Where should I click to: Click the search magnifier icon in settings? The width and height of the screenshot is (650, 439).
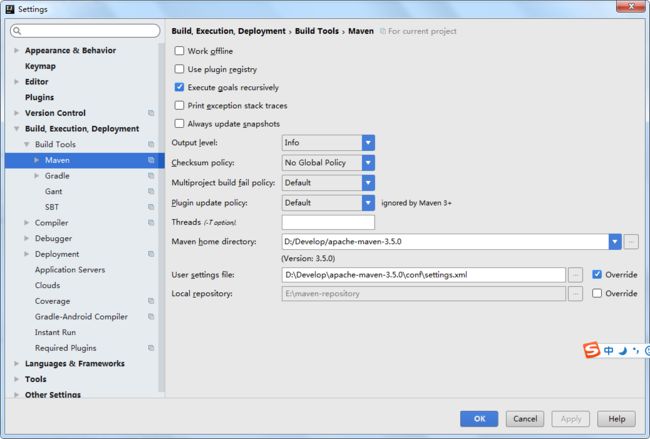pyautogui.click(x=17, y=31)
